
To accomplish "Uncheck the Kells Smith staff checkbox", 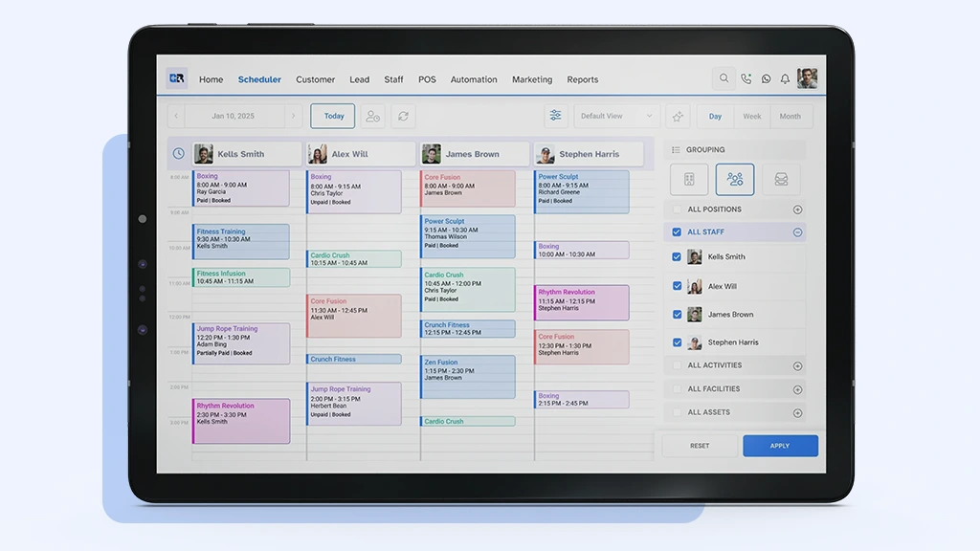I will 678,257.
